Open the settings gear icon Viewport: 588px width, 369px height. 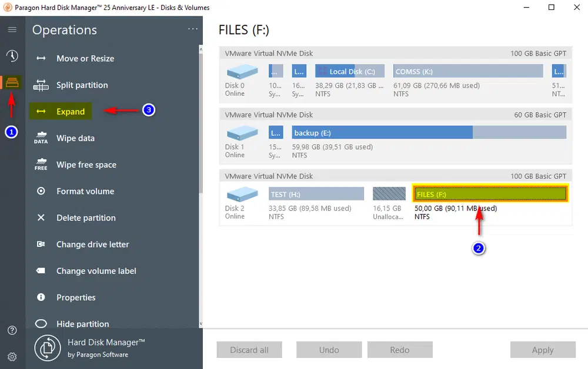12,357
